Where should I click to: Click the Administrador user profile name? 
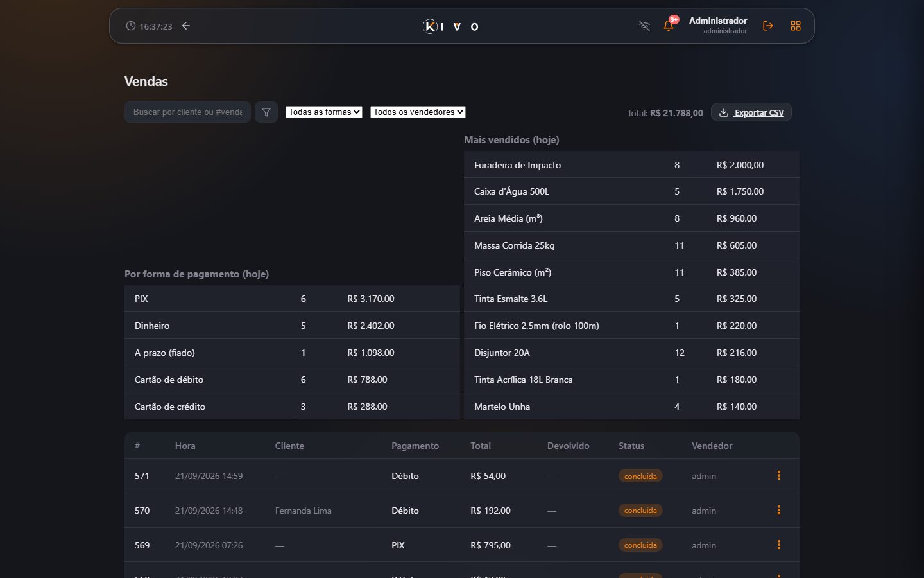click(718, 21)
